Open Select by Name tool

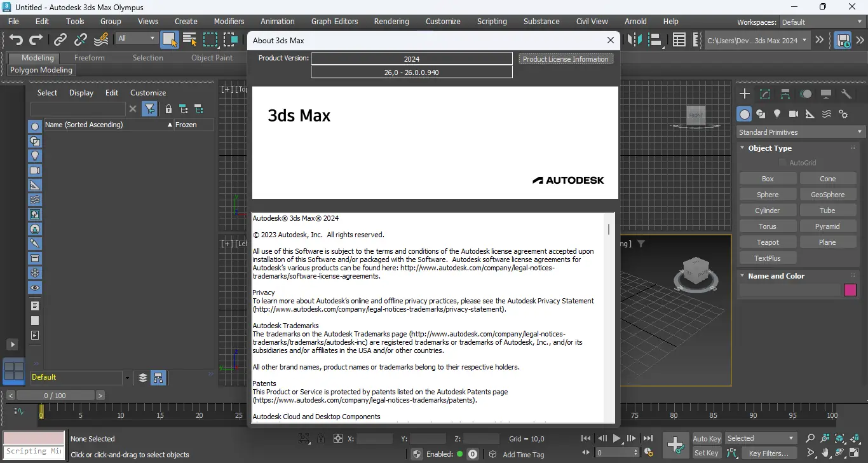point(189,40)
